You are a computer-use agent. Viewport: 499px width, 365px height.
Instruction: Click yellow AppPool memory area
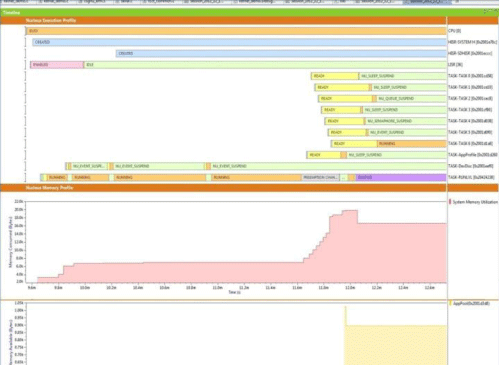pyautogui.click(x=396, y=345)
